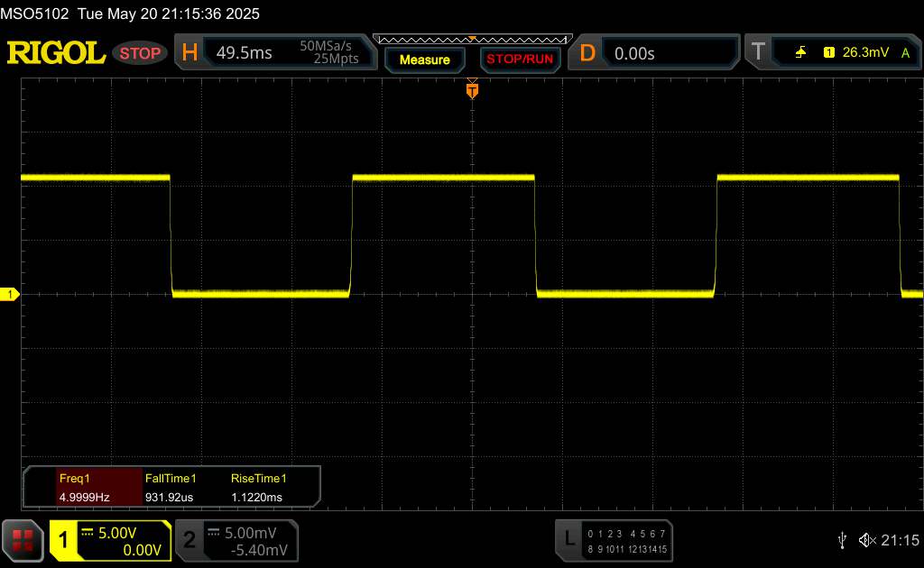Open the delay value 0.00s

634,53
